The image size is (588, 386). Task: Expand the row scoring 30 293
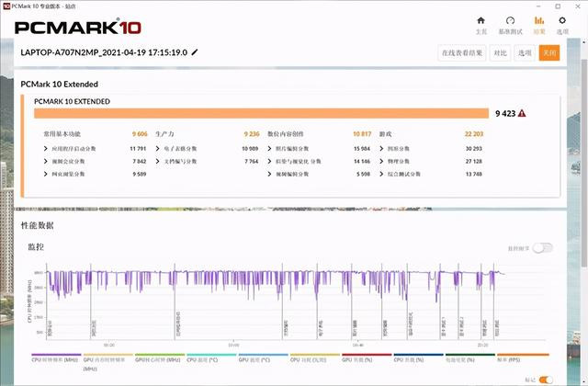(381, 149)
